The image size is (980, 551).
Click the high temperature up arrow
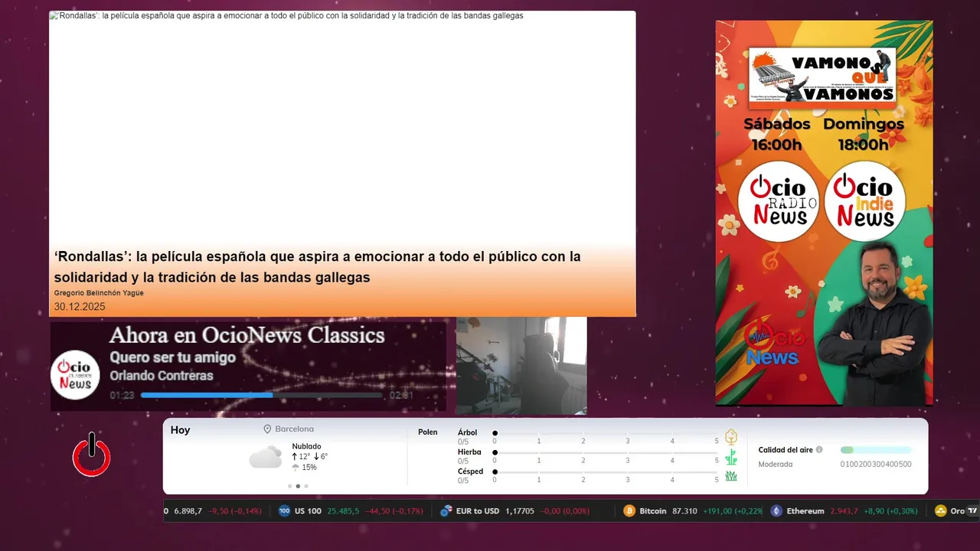coord(295,457)
